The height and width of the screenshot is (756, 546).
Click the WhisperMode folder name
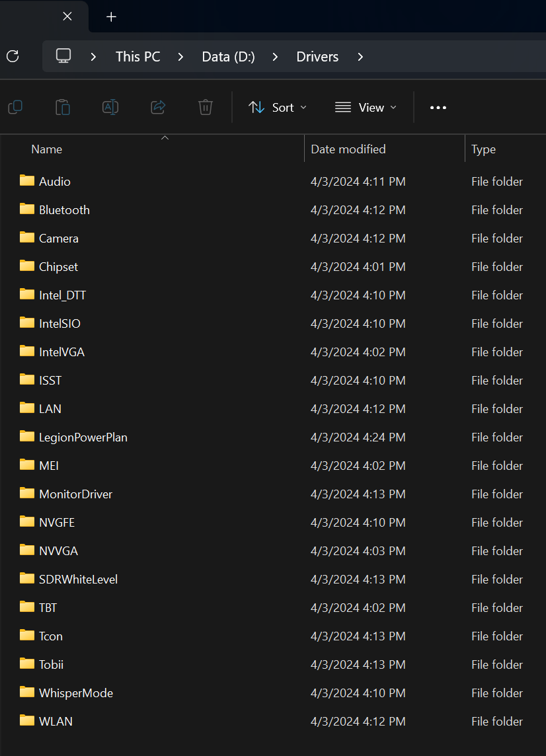76,693
